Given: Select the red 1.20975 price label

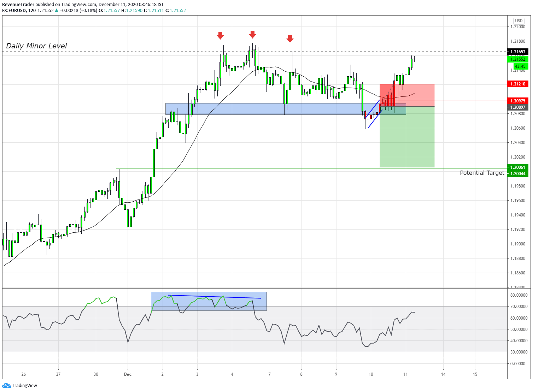Looking at the screenshot, I should point(518,101).
